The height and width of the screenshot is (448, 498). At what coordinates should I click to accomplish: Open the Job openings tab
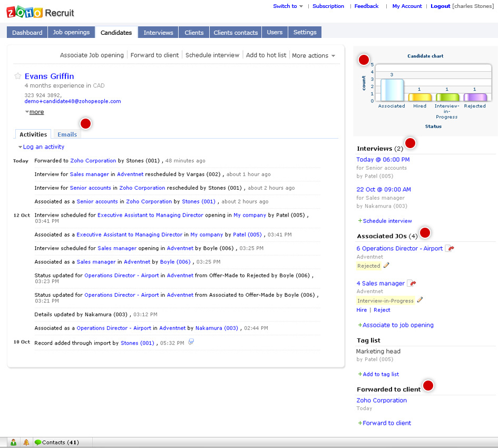[x=71, y=32]
